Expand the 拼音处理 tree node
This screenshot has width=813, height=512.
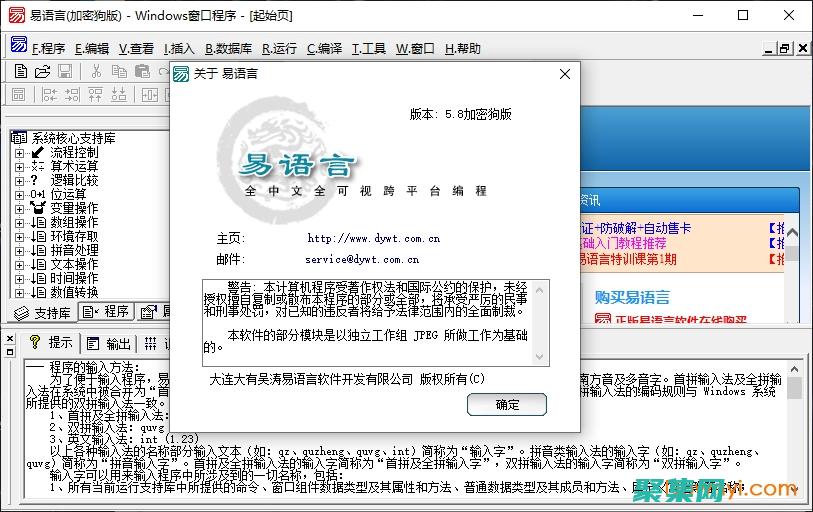19,251
